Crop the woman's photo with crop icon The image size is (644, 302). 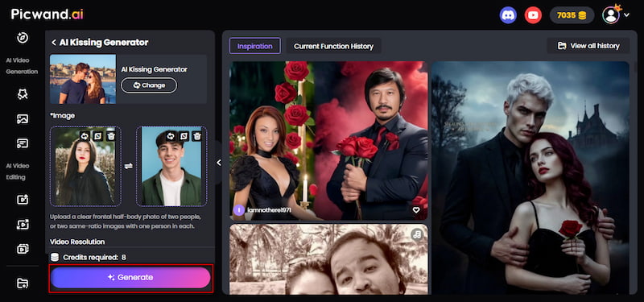click(x=97, y=135)
